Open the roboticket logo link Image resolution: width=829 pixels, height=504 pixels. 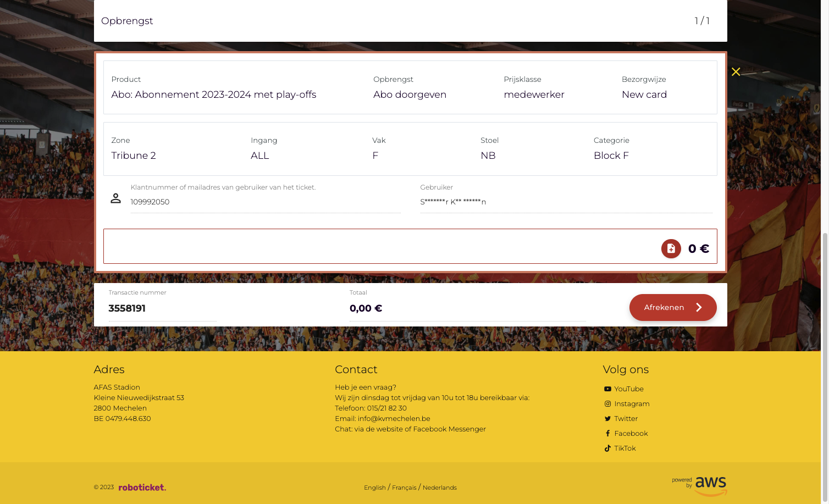[x=142, y=488]
